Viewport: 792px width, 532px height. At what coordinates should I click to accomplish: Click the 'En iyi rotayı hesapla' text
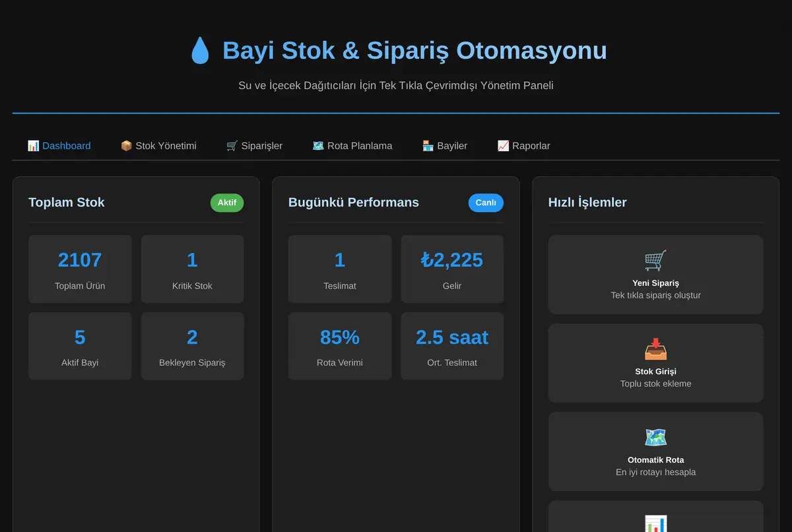pyautogui.click(x=655, y=473)
